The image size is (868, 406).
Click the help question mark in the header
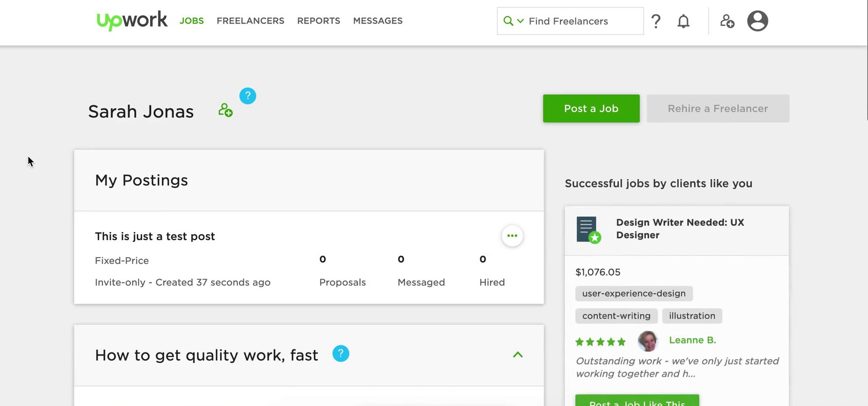(656, 21)
